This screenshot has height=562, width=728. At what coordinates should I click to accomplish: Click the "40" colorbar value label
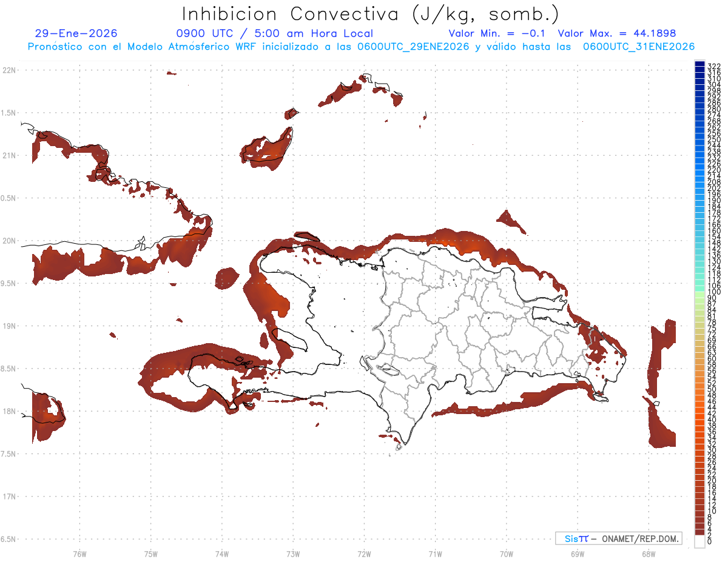click(712, 420)
